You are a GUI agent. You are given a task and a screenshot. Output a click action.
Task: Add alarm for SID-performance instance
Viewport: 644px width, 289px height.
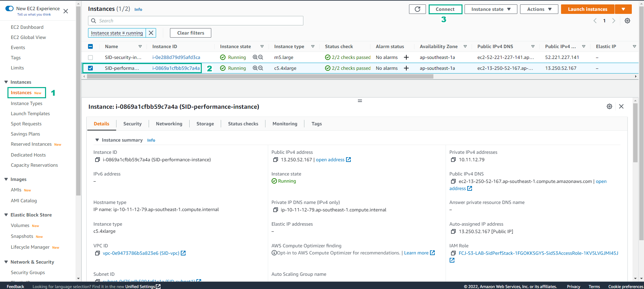[406, 68]
